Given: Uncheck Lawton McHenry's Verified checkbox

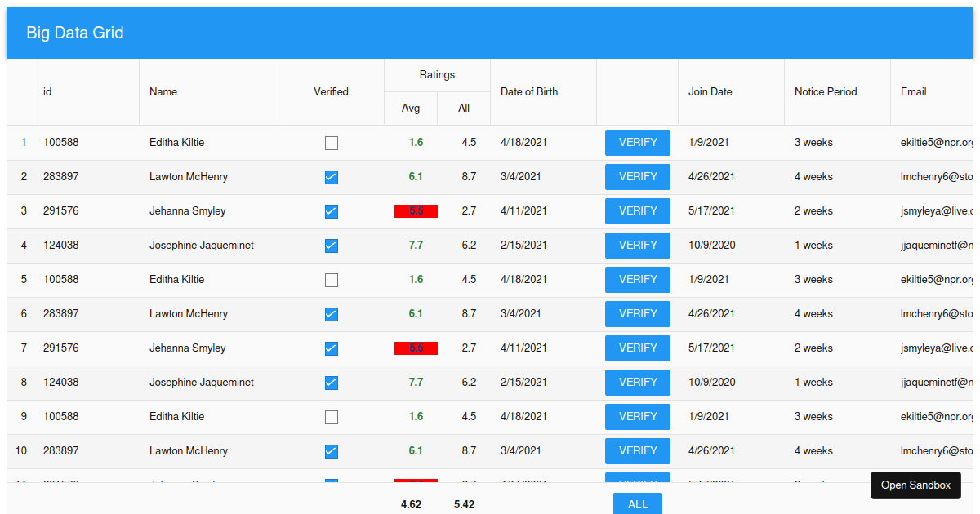Looking at the screenshot, I should pyautogui.click(x=332, y=177).
